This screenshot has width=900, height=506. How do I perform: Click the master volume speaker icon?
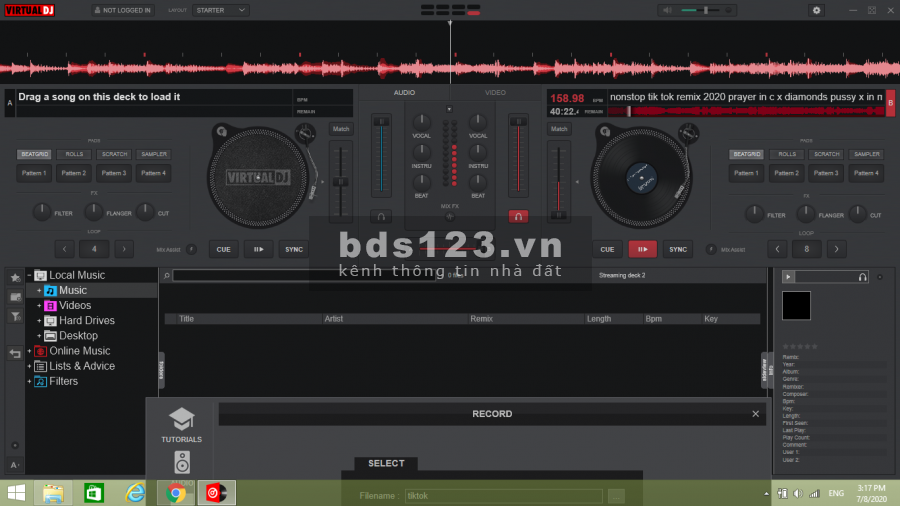(x=666, y=10)
